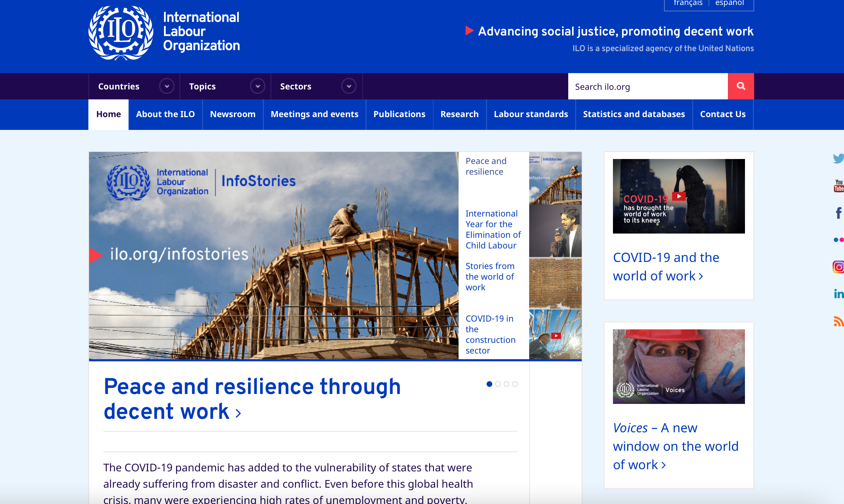
Task: Select the fourth carousel slide dot
Action: (x=515, y=384)
